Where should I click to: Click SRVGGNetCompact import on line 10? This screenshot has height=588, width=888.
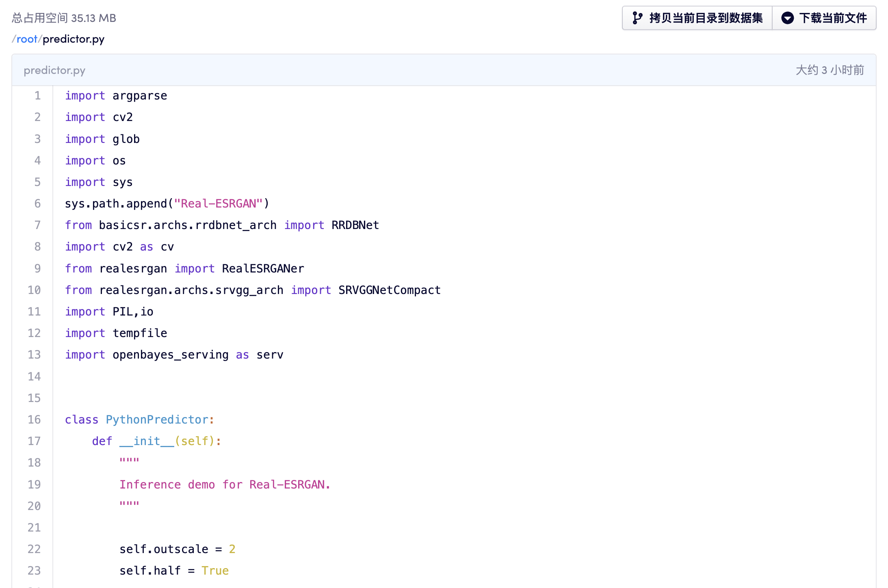(389, 290)
